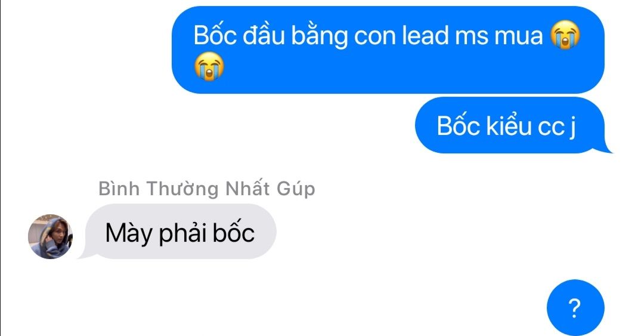Click the word "phải" in the gray bubble
The width and height of the screenshot is (644, 336).
(x=182, y=233)
